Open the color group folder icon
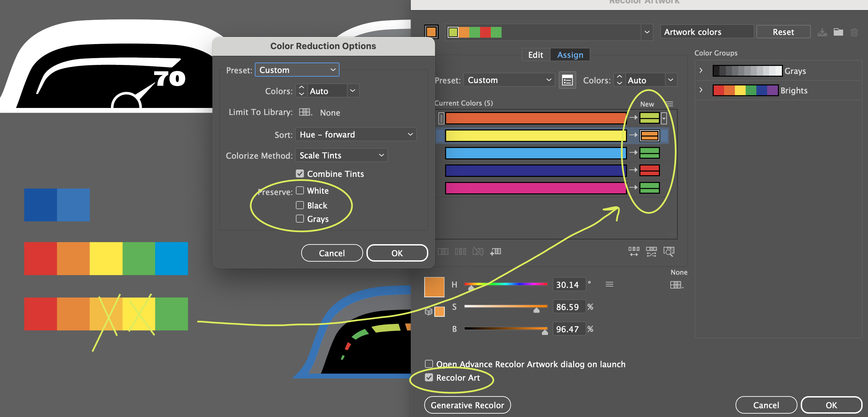 click(x=838, y=32)
